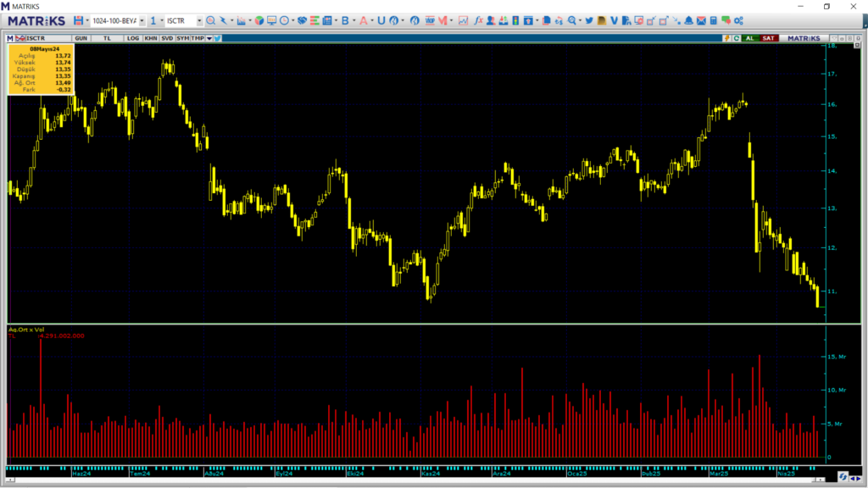The width and height of the screenshot is (868, 488).
Task: Toggle the TMP option in chart header
Action: pyautogui.click(x=197, y=38)
